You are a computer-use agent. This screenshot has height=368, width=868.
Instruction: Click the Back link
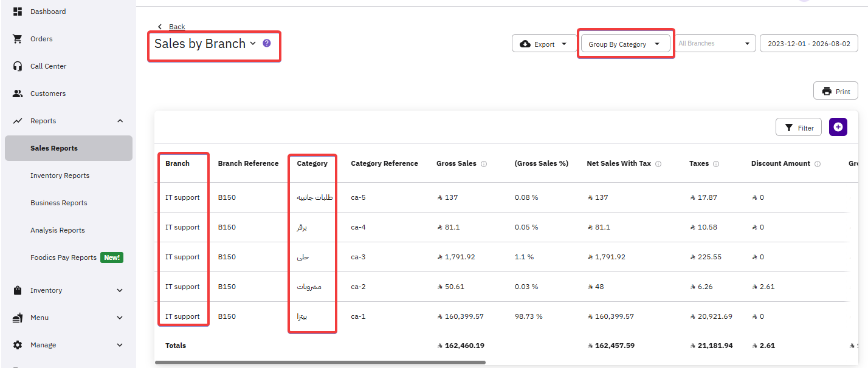click(x=177, y=27)
